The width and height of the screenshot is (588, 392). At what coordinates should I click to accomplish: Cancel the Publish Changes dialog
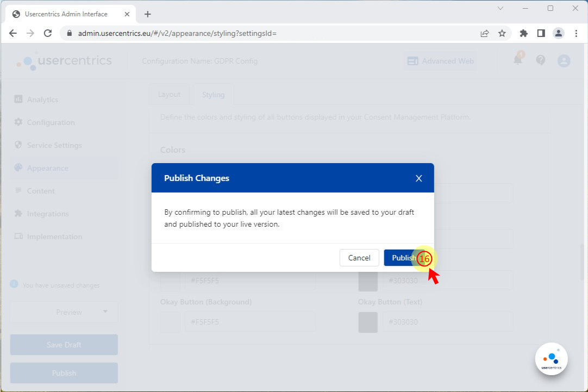click(359, 258)
